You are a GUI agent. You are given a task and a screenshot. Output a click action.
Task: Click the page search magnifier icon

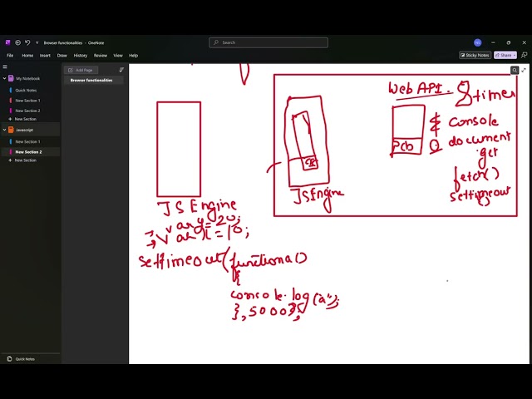pyautogui.click(x=515, y=70)
